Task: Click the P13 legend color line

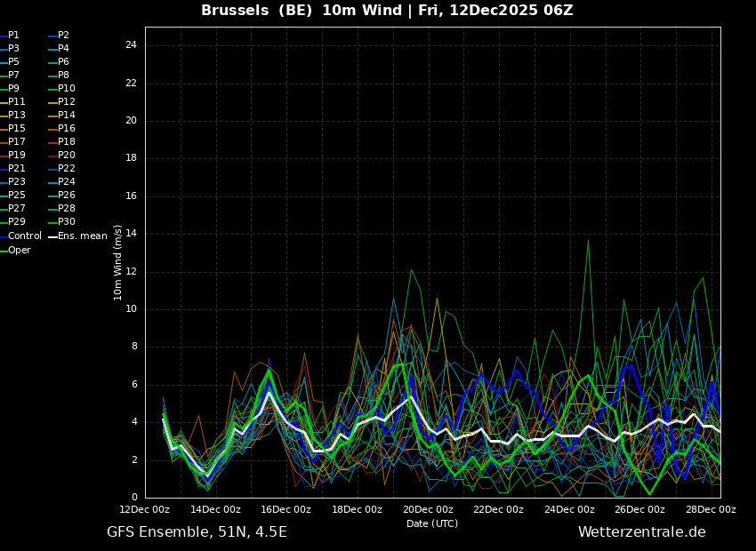Action: click(x=4, y=116)
